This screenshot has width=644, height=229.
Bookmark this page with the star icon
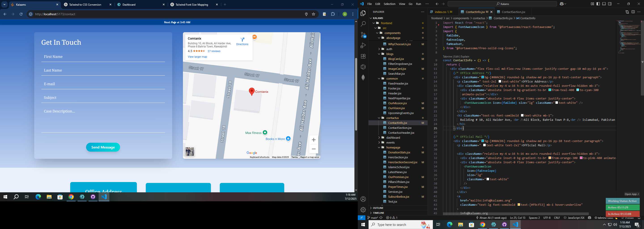(314, 14)
